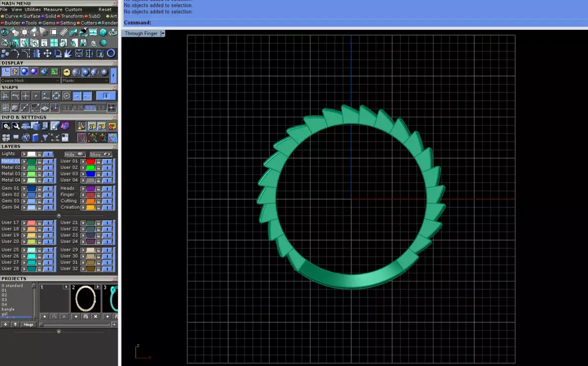Click the blue book icon in Info & Settings
Viewport: 588px width, 366px height.
click(35, 138)
